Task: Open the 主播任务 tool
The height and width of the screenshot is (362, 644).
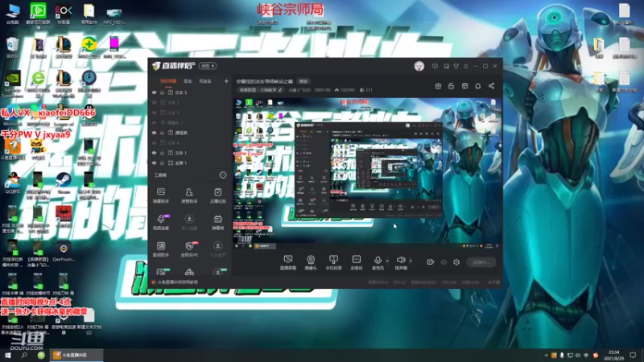Action: 217,195
